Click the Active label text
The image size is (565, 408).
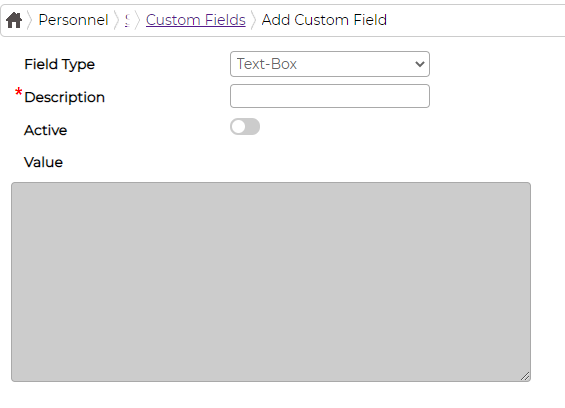45,130
